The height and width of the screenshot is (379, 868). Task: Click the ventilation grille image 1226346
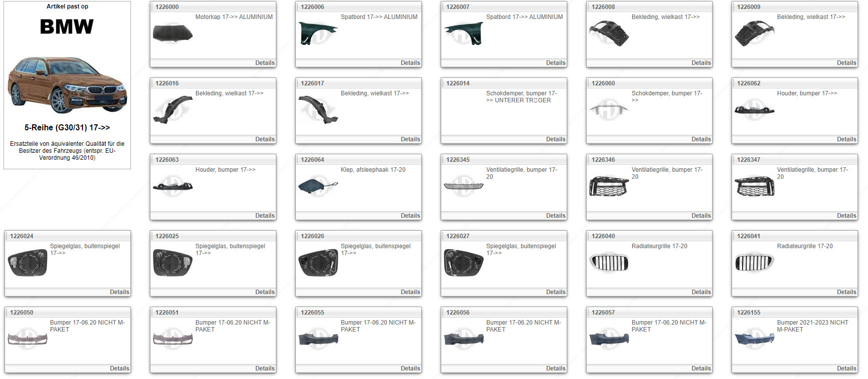coord(609,186)
